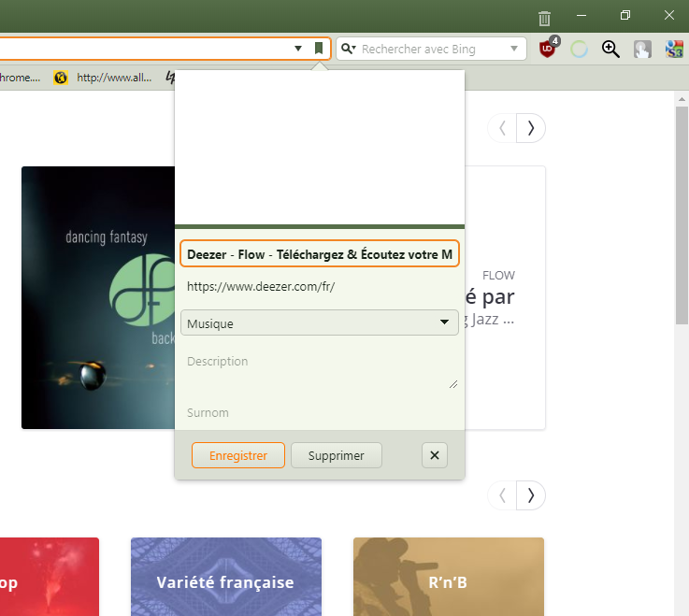Image resolution: width=689 pixels, height=616 pixels.
Task: Click the bookmark icon in address bar
Action: point(319,49)
